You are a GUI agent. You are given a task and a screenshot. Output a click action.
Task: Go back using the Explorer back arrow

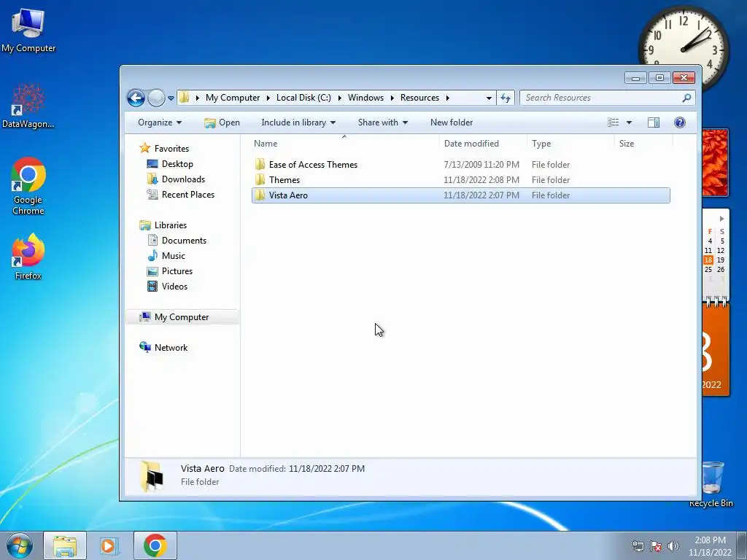click(136, 98)
